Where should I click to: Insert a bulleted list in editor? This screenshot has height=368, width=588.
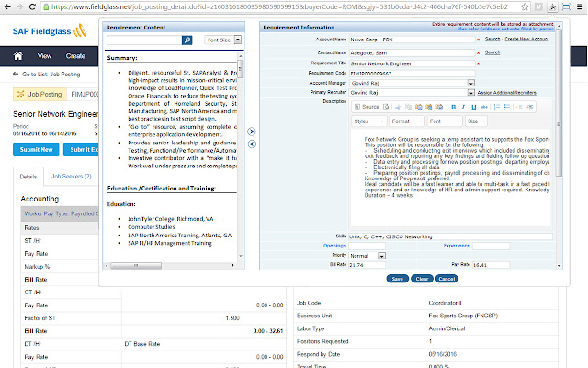(x=507, y=107)
